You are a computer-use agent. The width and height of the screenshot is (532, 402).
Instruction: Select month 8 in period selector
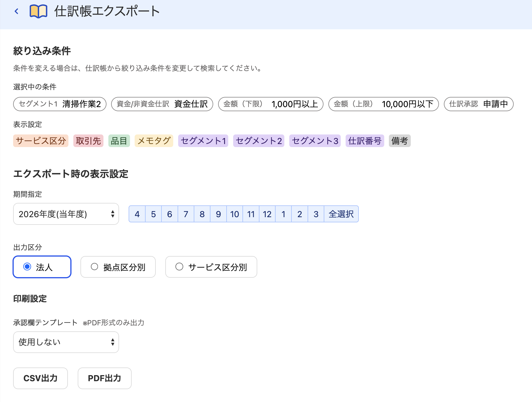[x=202, y=214]
